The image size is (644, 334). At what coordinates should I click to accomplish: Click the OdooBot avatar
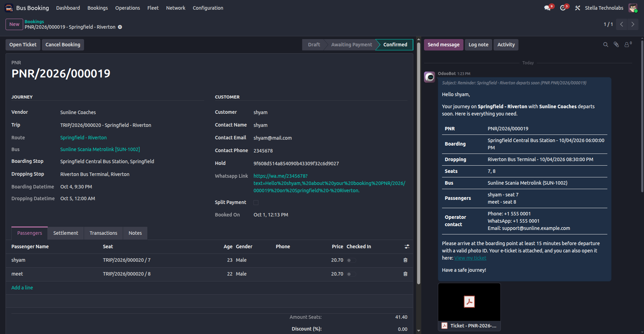coord(430,77)
